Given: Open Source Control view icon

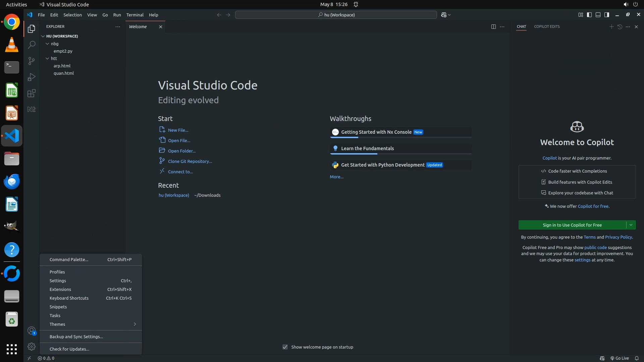Looking at the screenshot, I should pos(32,61).
